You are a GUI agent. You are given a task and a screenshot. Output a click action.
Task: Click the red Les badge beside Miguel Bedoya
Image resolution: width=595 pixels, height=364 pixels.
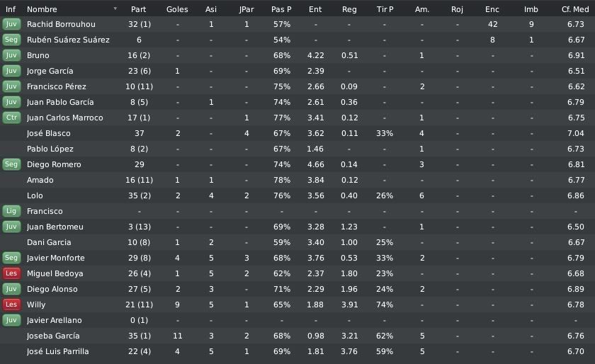pos(11,273)
